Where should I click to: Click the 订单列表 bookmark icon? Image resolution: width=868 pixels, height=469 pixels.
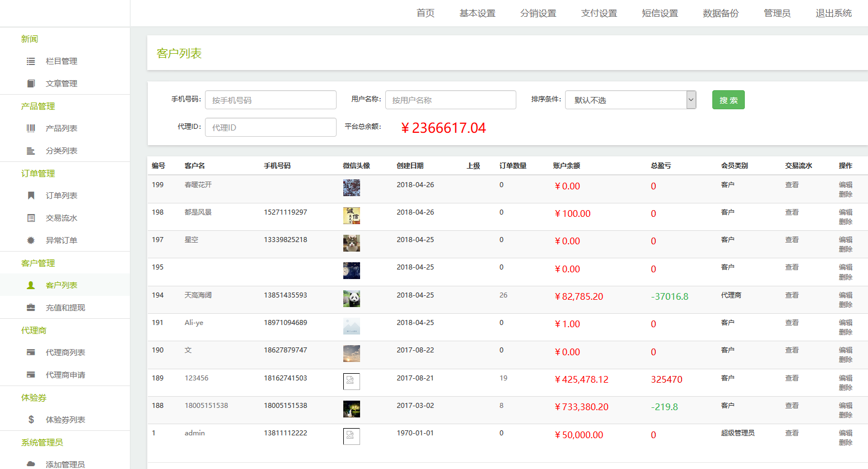point(31,196)
